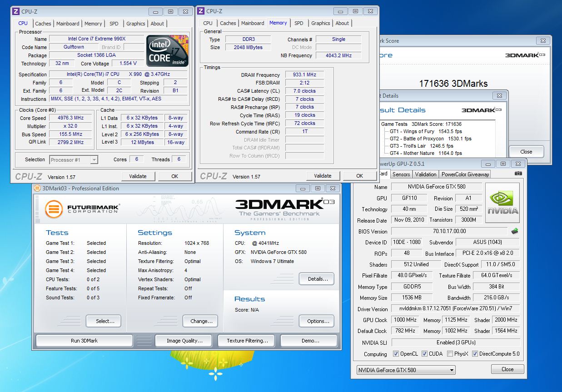This screenshot has height=392, width=562.
Task: Click the NVIDIA logo in GPU-Z
Action: (502, 203)
